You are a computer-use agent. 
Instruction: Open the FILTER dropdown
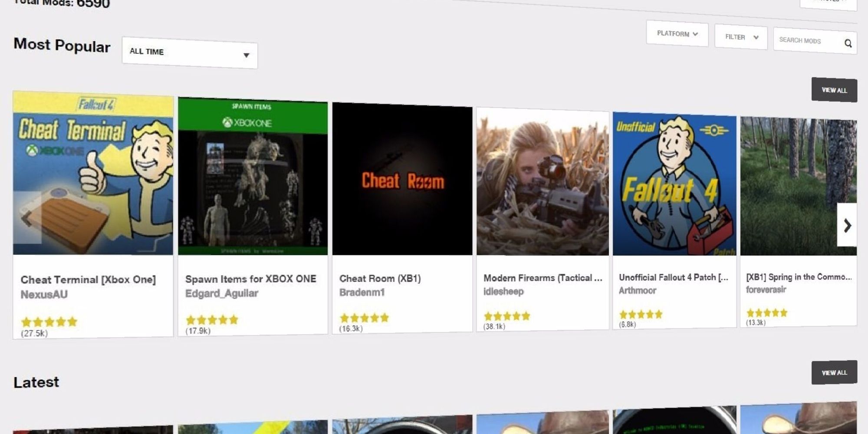741,37
